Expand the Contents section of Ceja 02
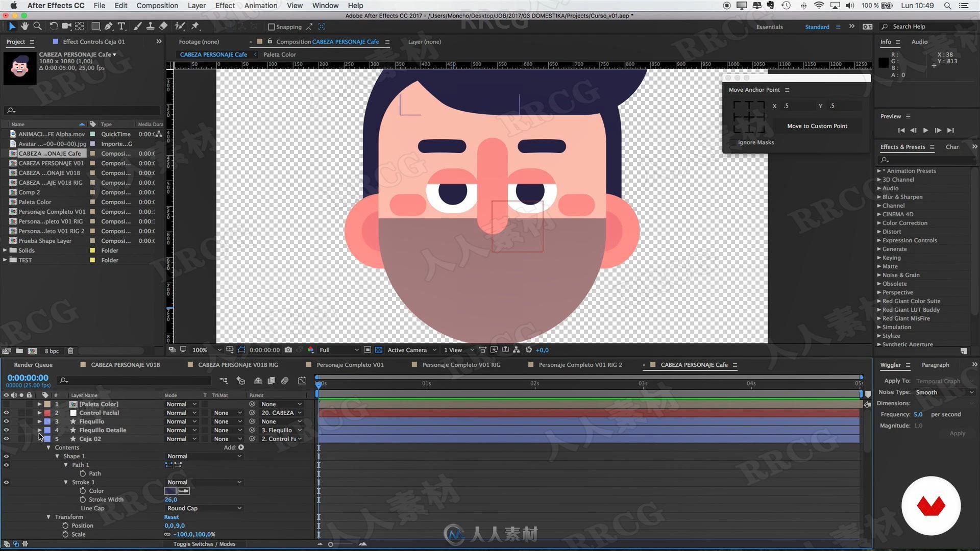Viewport: 980px width, 551px height. [48, 447]
